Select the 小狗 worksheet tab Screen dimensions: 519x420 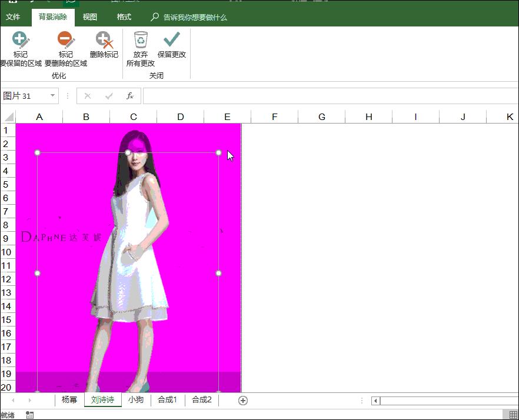click(x=136, y=399)
